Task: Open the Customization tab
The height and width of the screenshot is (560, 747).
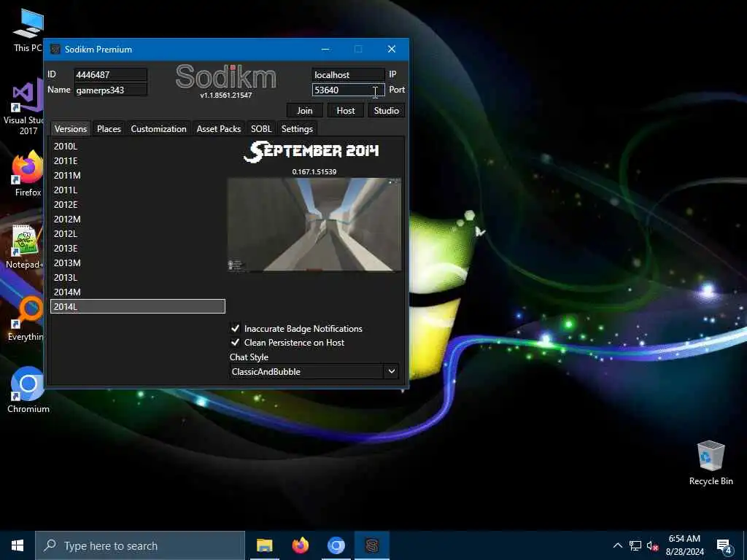Action: coord(158,128)
